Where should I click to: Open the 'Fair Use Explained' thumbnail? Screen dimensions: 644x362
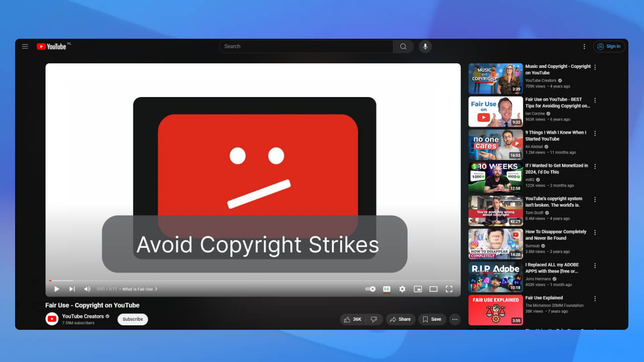click(496, 310)
